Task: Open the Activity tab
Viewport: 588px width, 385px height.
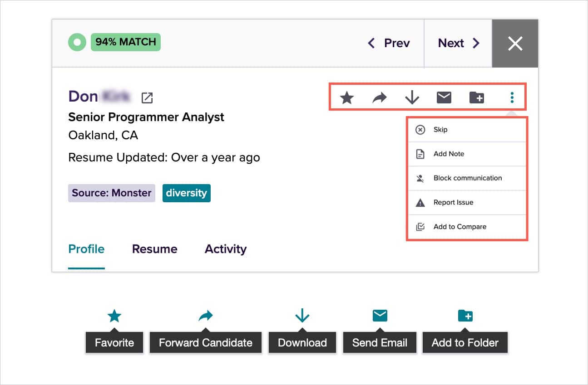Action: click(x=225, y=249)
